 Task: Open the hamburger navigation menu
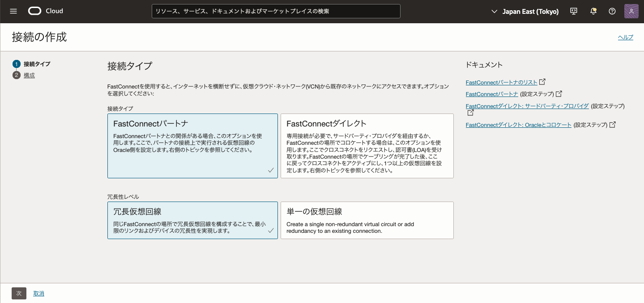click(x=13, y=11)
